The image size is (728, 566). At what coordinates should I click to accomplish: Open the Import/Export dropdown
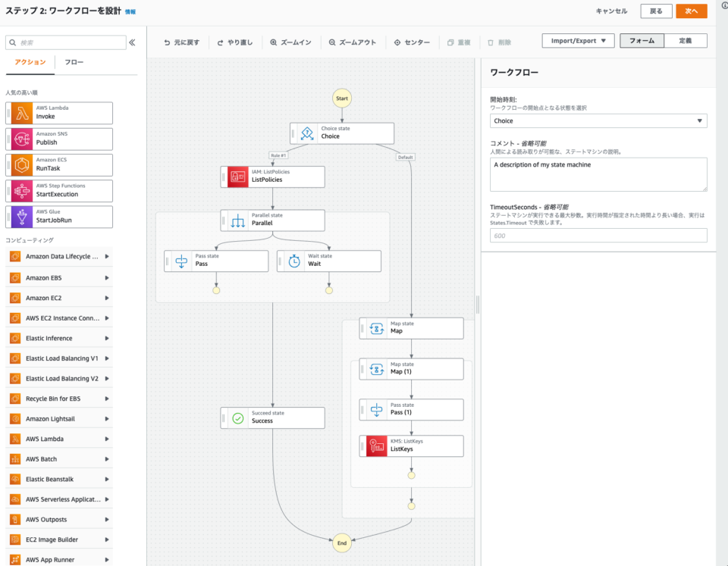coord(578,40)
